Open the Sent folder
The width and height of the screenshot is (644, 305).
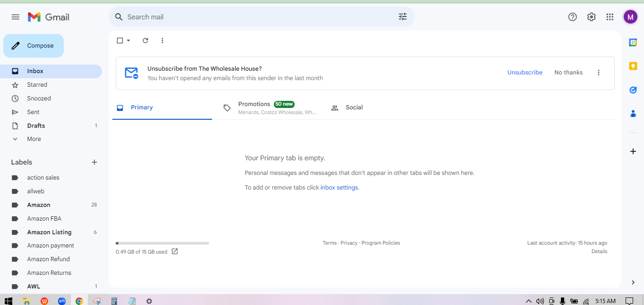pyautogui.click(x=51, y=112)
